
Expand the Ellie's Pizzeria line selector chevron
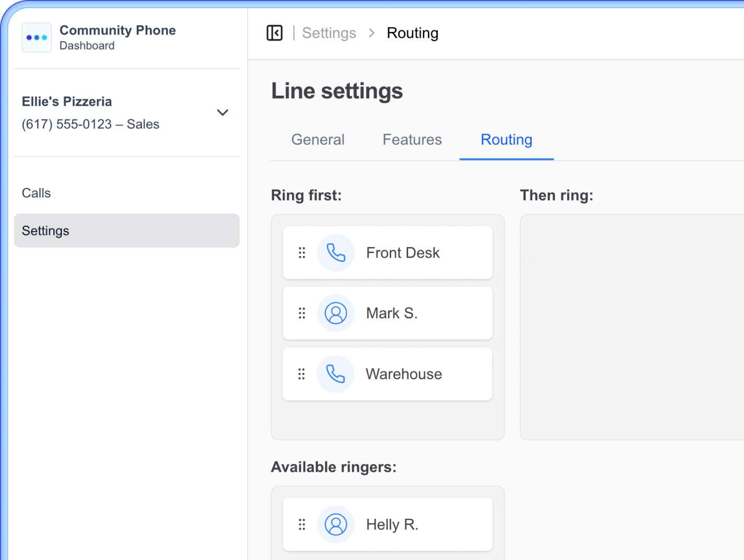tap(223, 113)
